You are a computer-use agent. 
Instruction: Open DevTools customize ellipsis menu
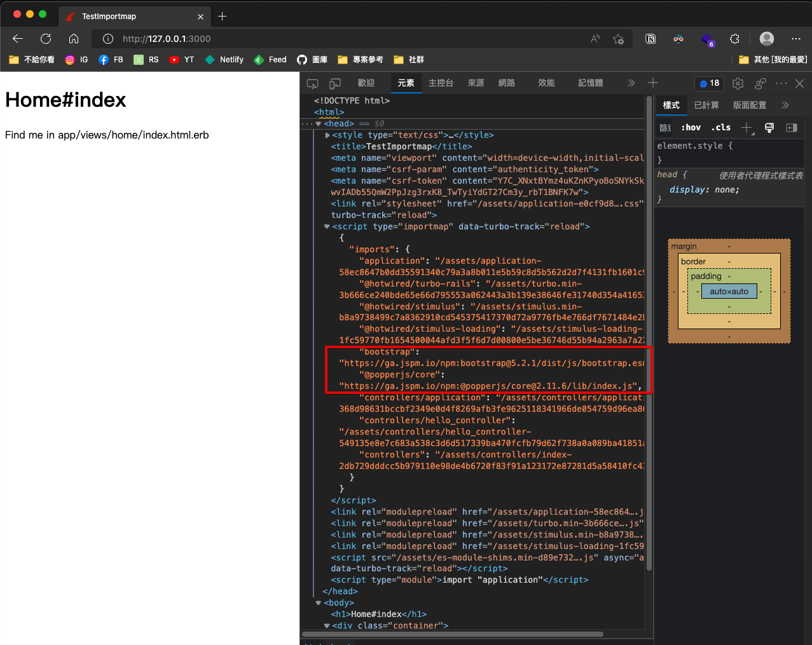click(x=781, y=83)
